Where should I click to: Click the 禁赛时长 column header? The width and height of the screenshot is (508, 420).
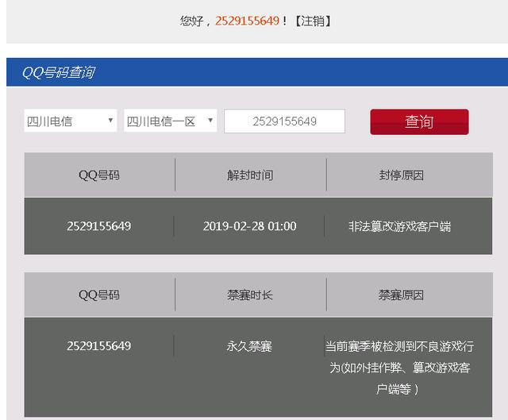[x=250, y=295]
